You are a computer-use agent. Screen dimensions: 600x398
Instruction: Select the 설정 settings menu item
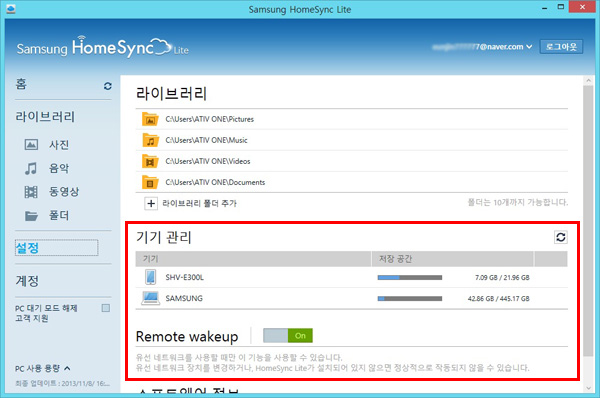point(56,248)
